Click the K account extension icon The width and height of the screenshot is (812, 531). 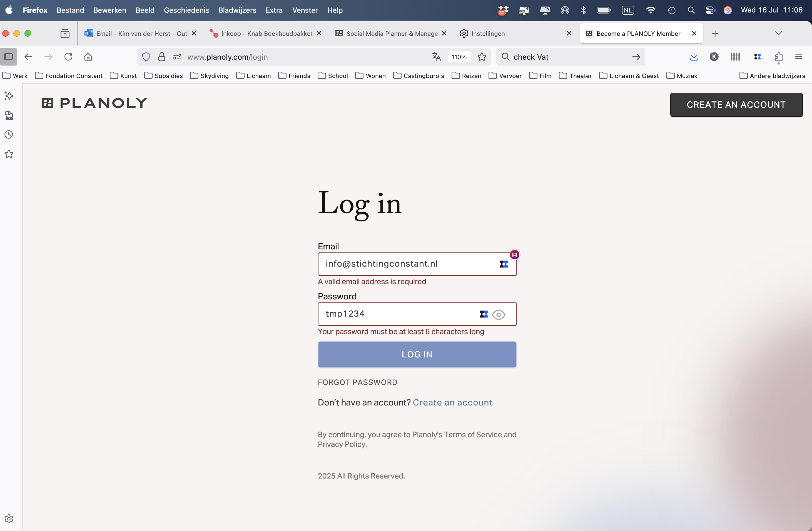(x=714, y=57)
